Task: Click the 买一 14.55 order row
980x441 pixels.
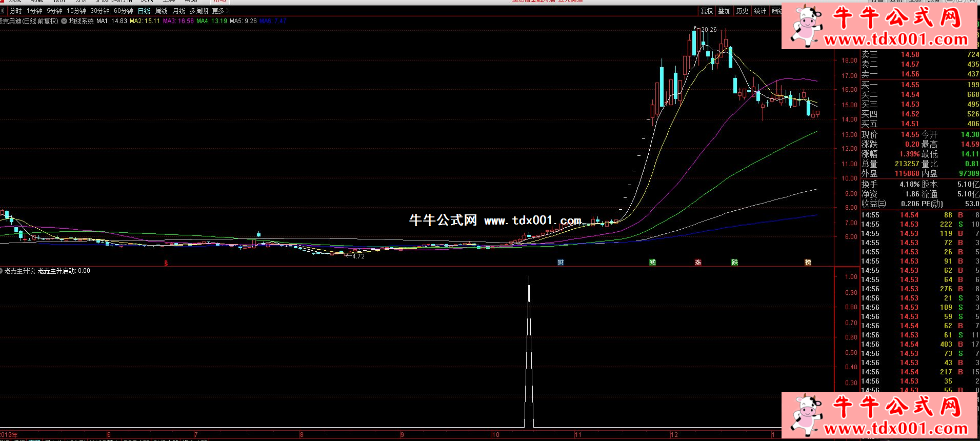Action: pos(920,85)
